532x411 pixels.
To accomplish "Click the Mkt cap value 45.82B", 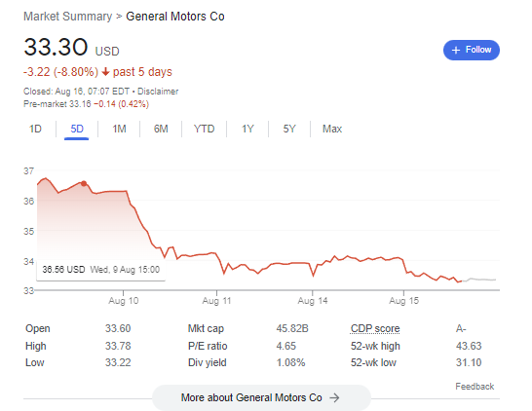I will point(292,328).
